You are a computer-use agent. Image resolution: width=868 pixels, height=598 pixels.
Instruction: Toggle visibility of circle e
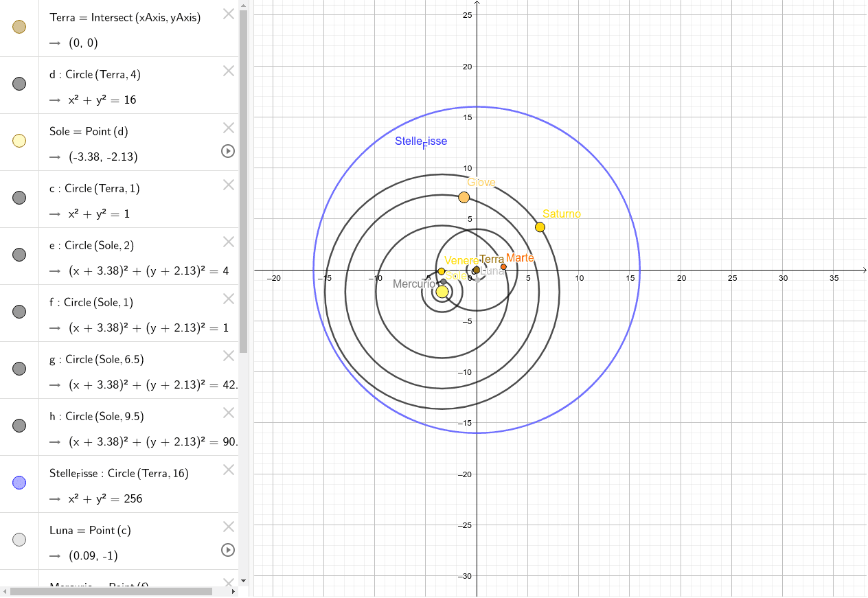pos(19,255)
